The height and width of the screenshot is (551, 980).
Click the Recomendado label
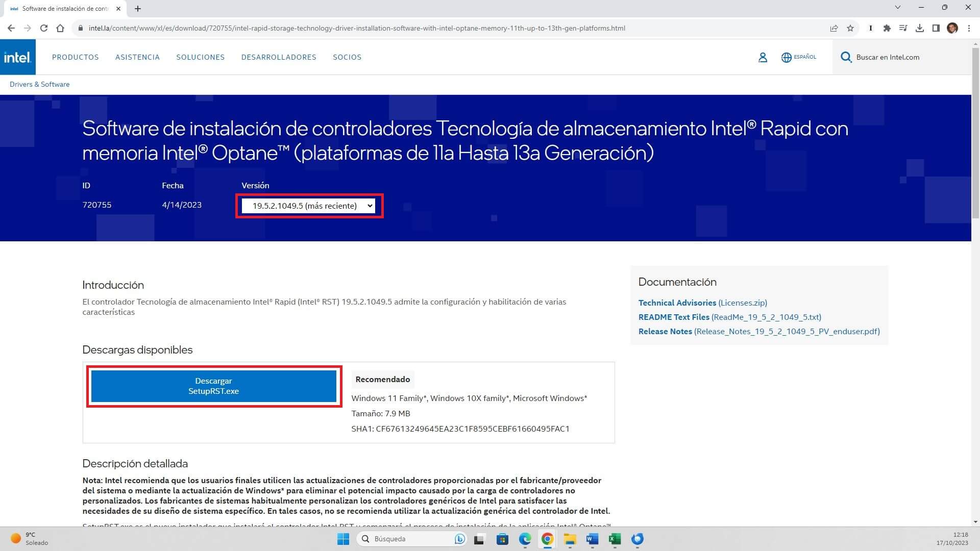pyautogui.click(x=383, y=379)
